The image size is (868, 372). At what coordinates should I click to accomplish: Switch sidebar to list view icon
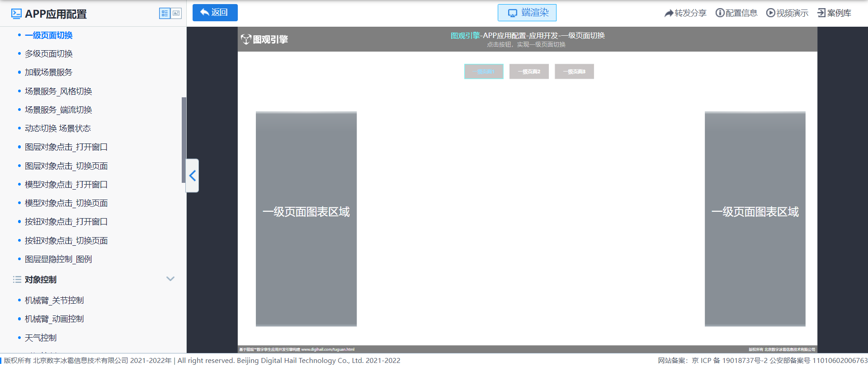[x=165, y=14]
